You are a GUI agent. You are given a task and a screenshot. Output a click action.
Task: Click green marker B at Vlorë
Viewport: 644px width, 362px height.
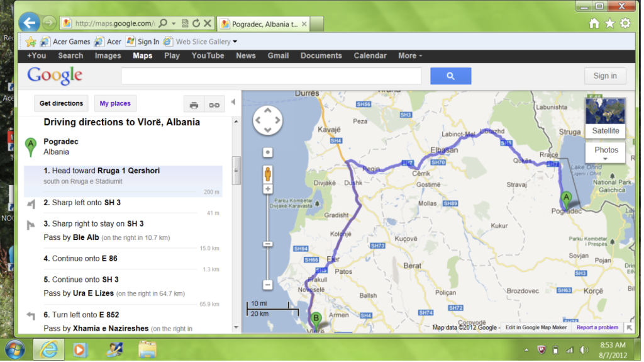[x=316, y=322]
